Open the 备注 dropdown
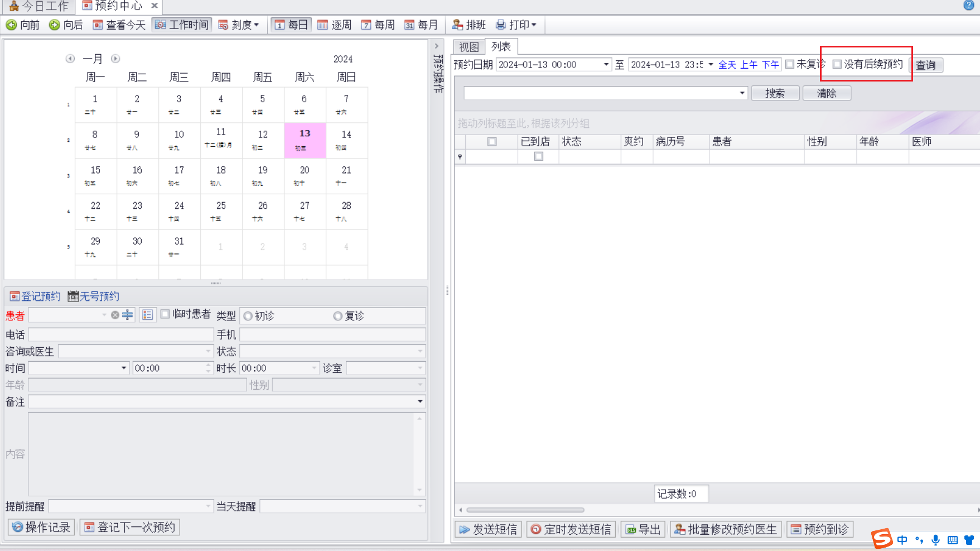The width and height of the screenshot is (980, 551). [419, 401]
